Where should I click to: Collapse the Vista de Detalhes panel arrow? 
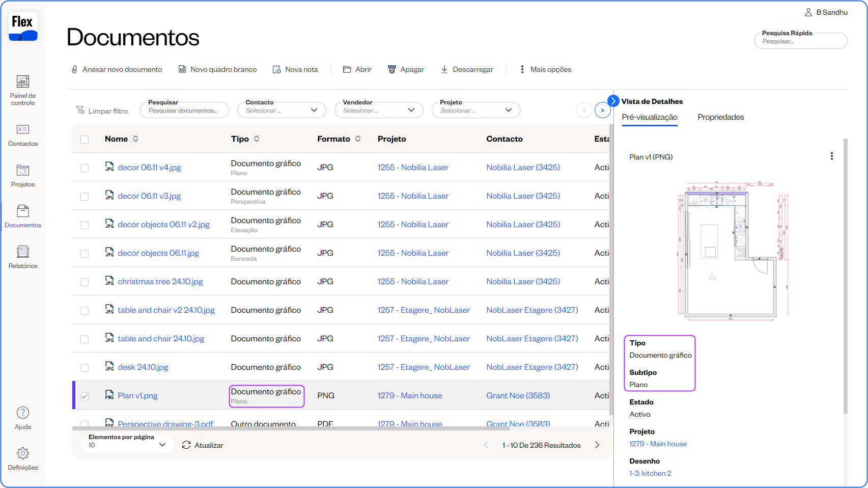point(613,101)
